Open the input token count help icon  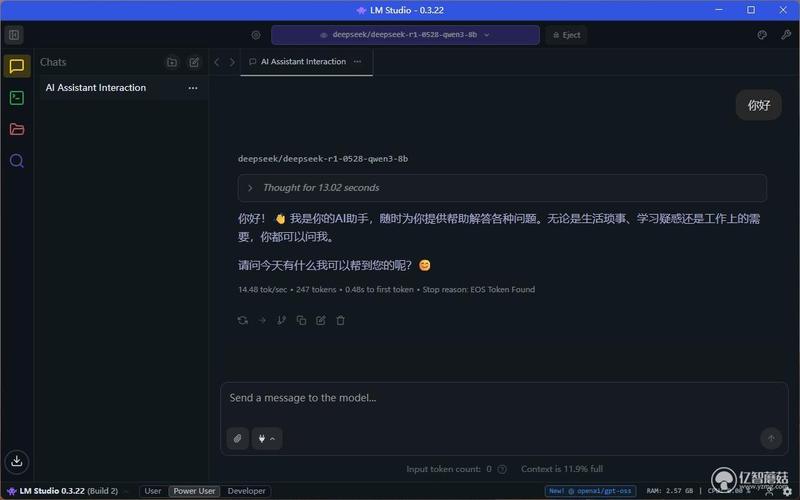(502, 469)
